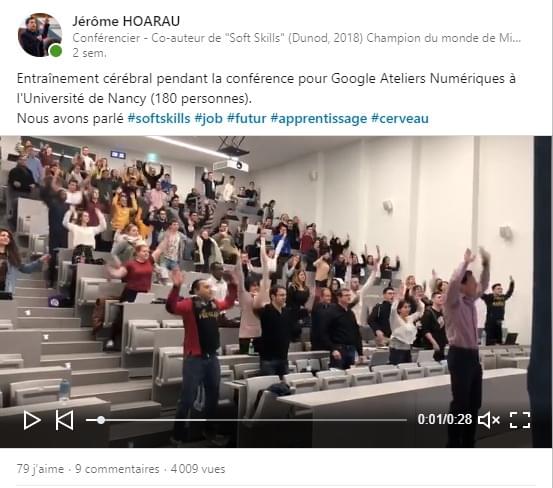Follow the #apprentissage hashtag

click(x=318, y=118)
